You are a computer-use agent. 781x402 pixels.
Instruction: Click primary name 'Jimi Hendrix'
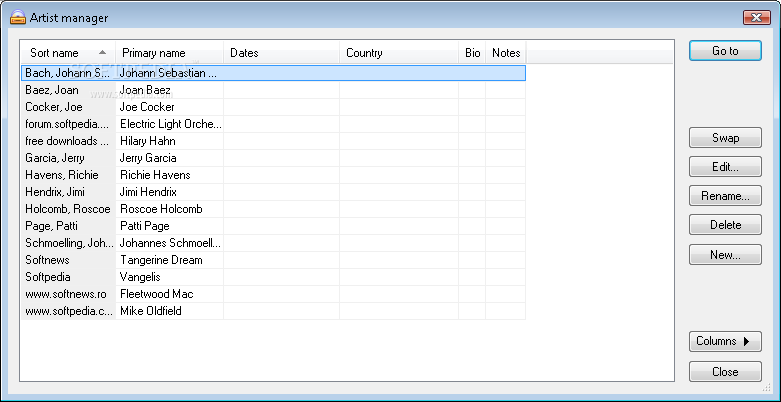tap(148, 192)
